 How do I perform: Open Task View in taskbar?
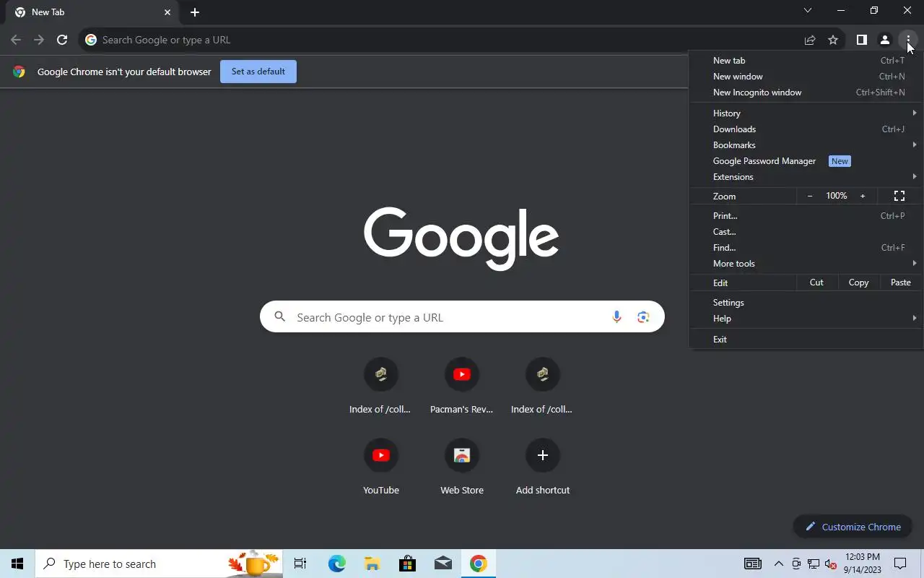pyautogui.click(x=300, y=564)
